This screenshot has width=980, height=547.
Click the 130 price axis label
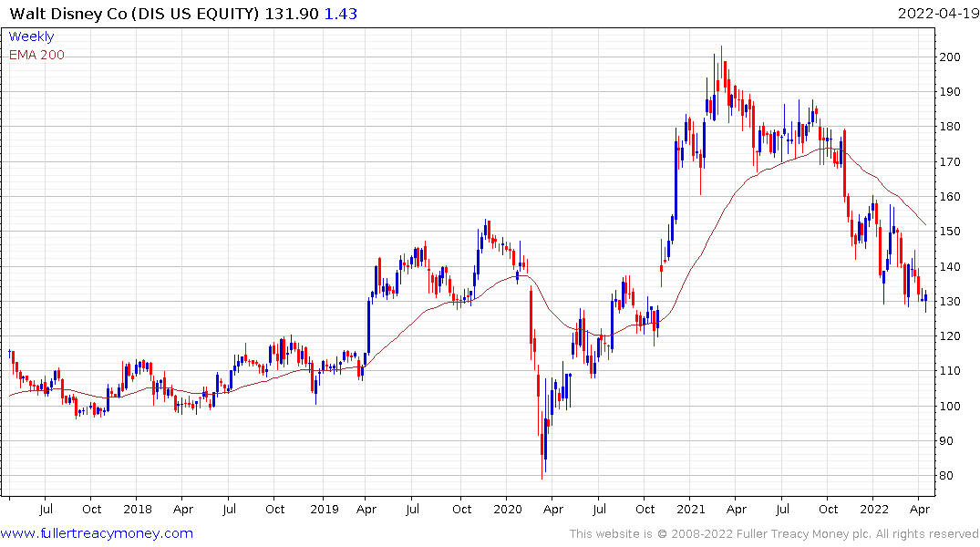(950, 302)
